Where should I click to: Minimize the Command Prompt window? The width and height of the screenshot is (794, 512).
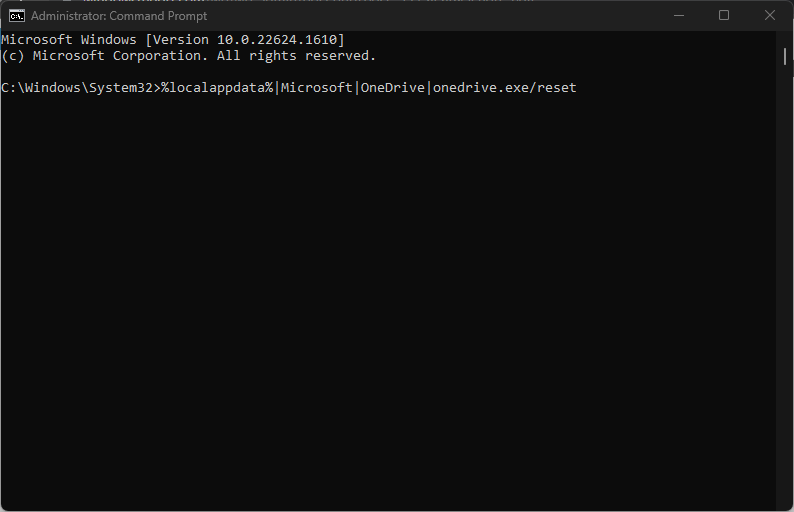tap(679, 16)
